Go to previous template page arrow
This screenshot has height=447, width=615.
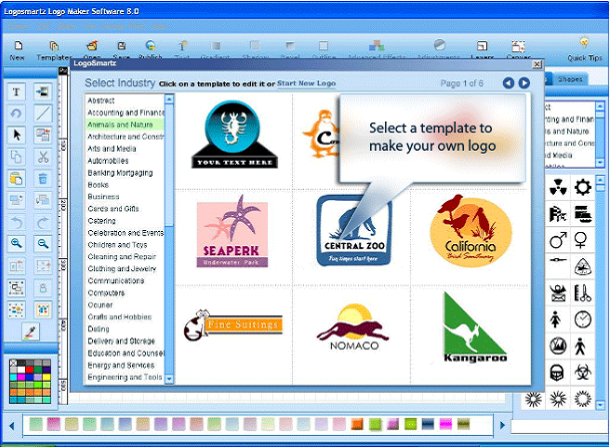coord(508,83)
